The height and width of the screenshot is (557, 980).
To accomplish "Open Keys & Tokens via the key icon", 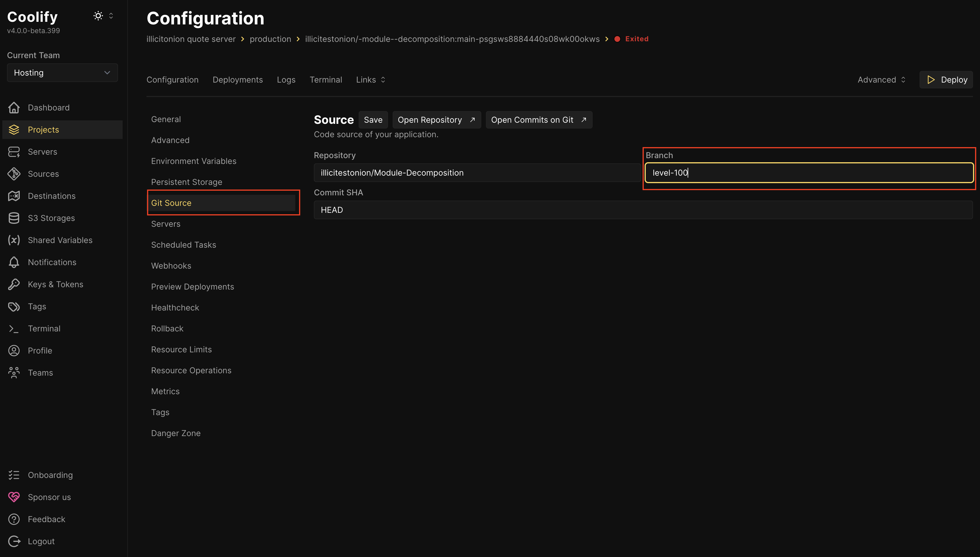I will tap(14, 284).
